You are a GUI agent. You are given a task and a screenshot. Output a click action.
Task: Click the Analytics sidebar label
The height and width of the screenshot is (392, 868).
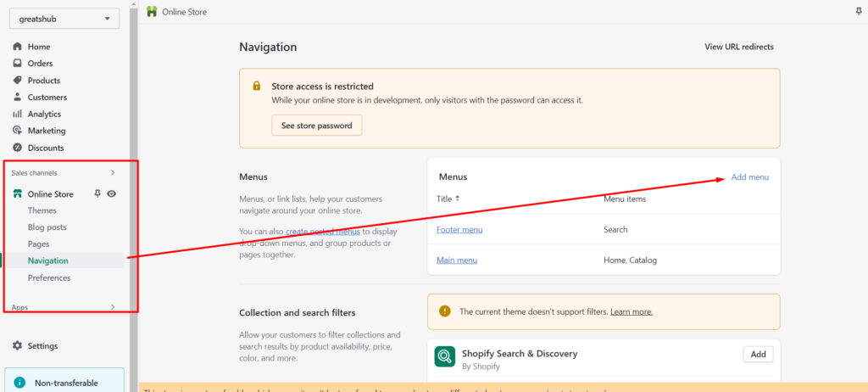(44, 115)
